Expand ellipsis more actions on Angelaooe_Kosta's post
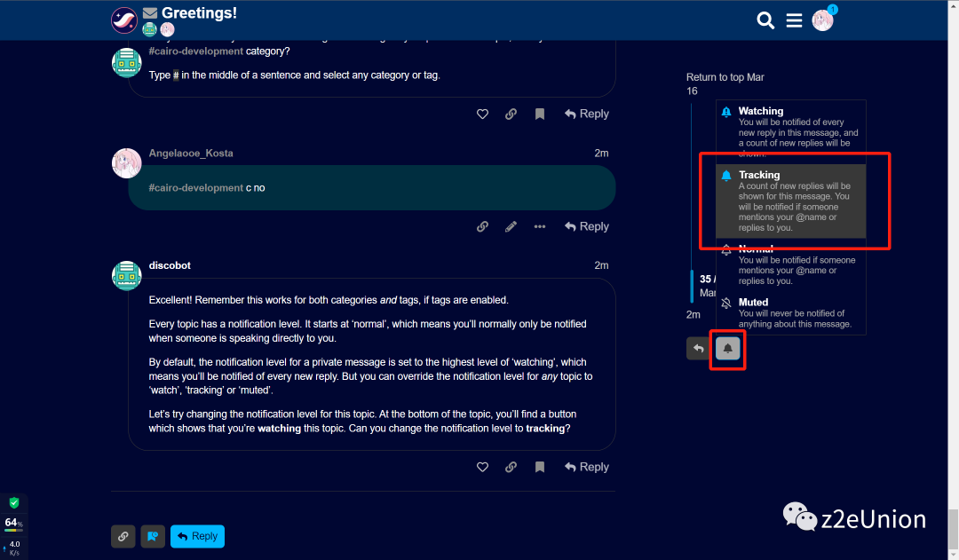959x560 pixels. [x=539, y=226]
